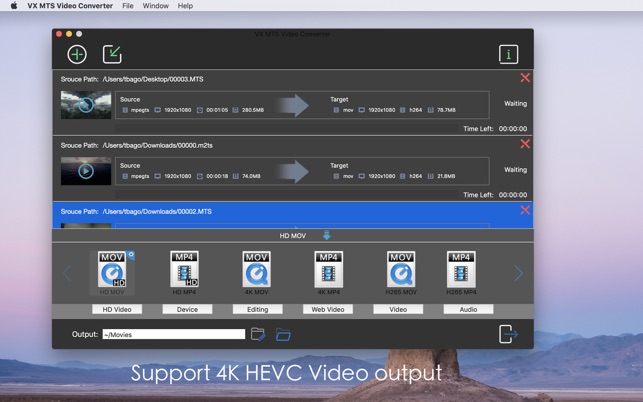Image resolution: width=643 pixels, height=402 pixels.
Task: Switch to the Video category tab
Action: (398, 309)
